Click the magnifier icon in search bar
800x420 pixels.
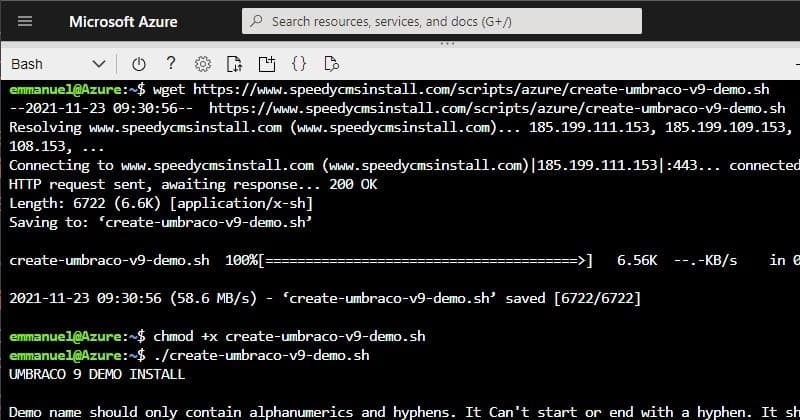258,21
